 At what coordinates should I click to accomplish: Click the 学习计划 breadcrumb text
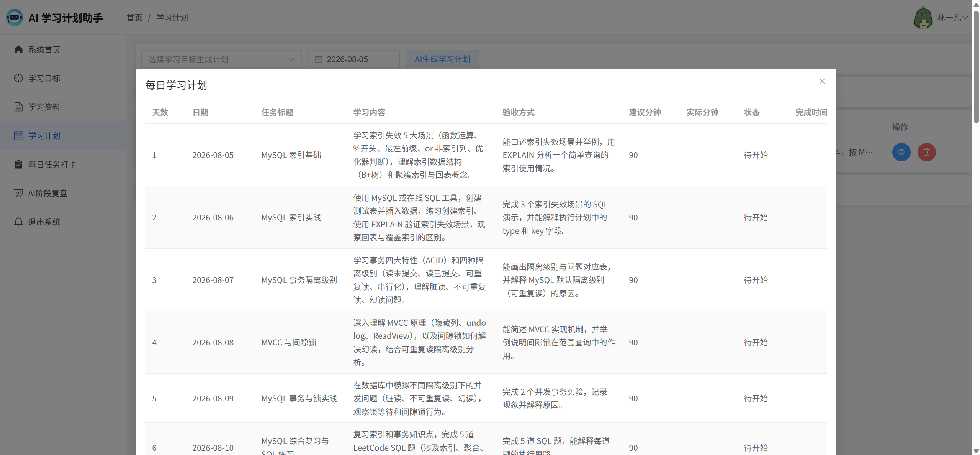pyautogui.click(x=172, y=18)
